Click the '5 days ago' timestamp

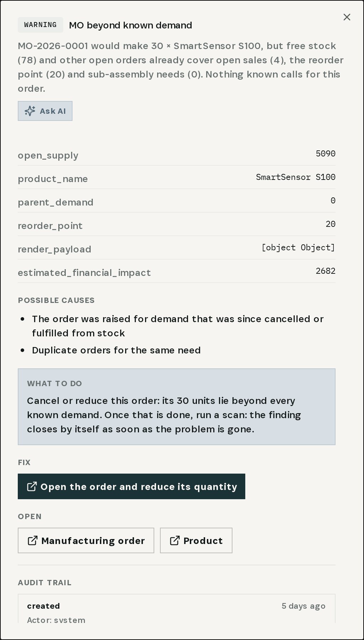[x=304, y=606]
